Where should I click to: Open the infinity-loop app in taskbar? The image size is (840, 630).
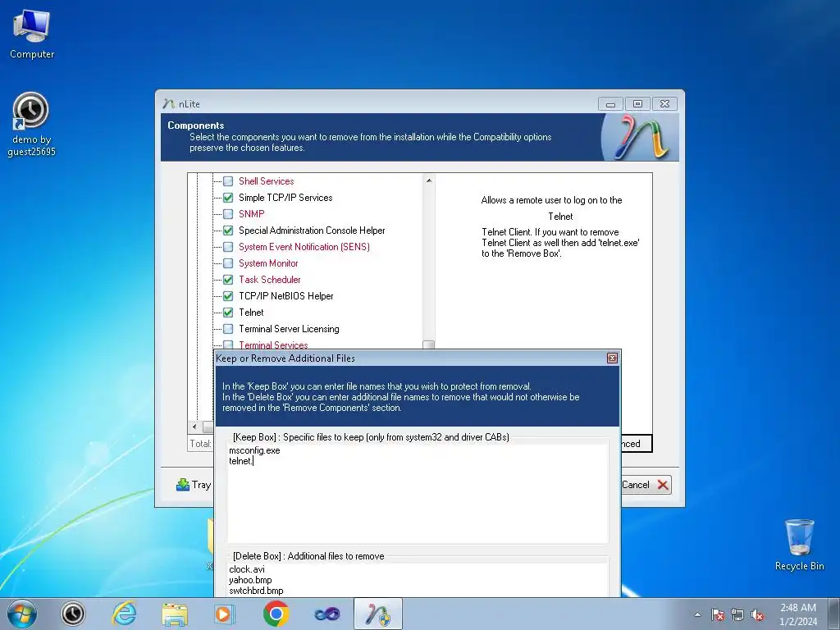coord(326,614)
